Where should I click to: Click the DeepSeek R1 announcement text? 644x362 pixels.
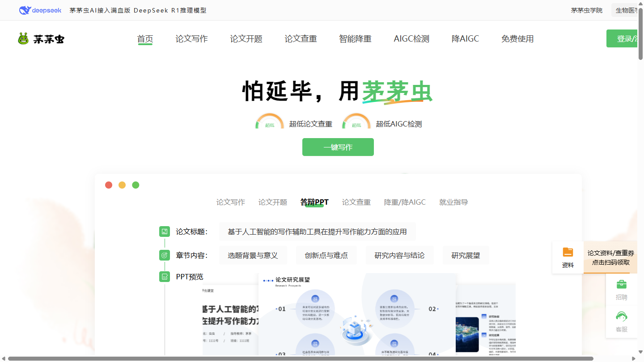coord(138,10)
